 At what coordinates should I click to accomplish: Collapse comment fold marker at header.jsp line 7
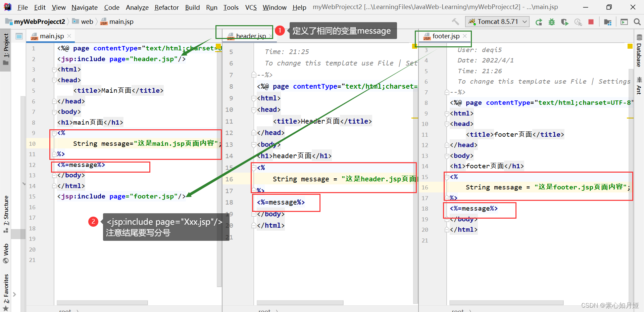click(x=254, y=75)
